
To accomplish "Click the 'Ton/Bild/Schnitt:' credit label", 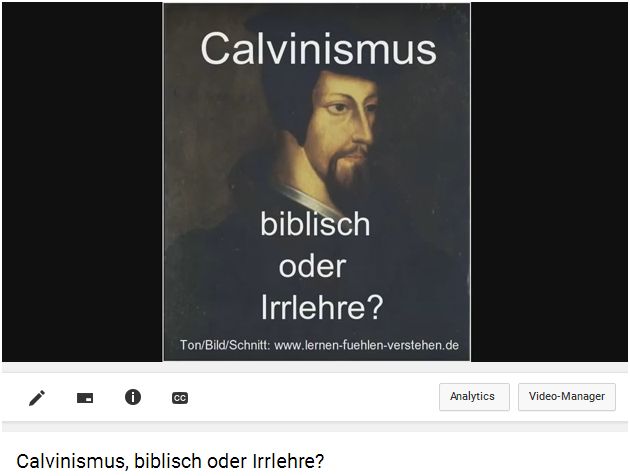I will (225, 345).
